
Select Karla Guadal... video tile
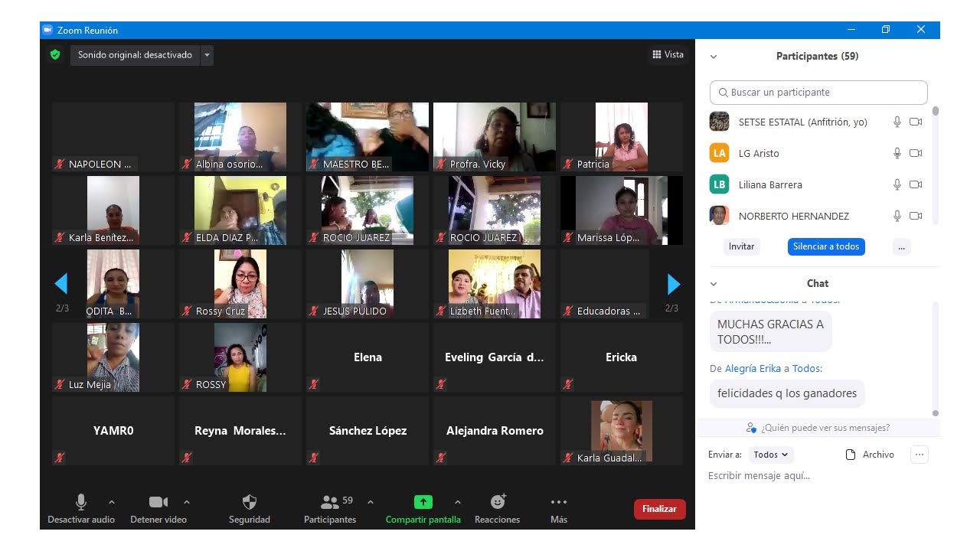point(622,431)
